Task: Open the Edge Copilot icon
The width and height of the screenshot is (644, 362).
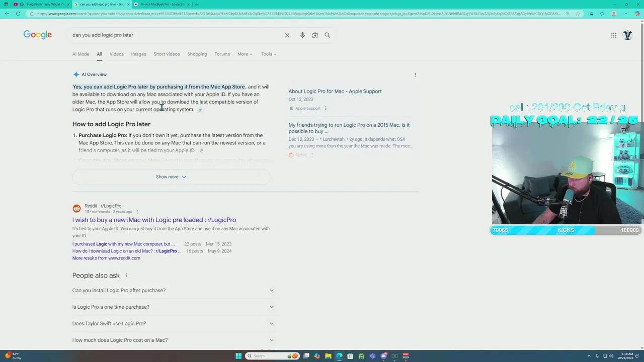Action: [x=637, y=14]
